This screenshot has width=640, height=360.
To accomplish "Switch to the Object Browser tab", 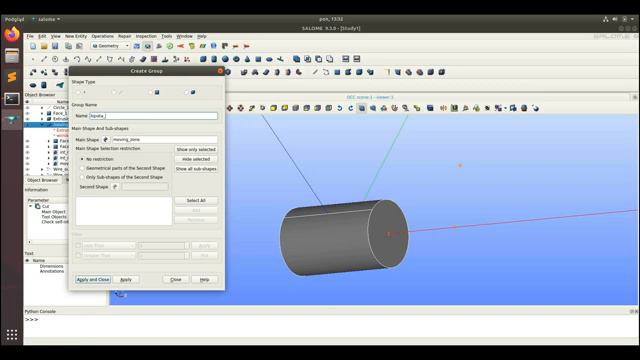I will (x=42, y=180).
